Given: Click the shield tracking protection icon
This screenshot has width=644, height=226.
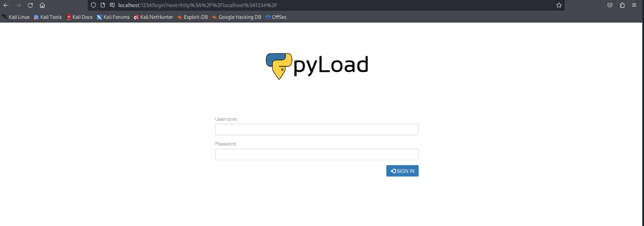Looking at the screenshot, I should [x=93, y=5].
